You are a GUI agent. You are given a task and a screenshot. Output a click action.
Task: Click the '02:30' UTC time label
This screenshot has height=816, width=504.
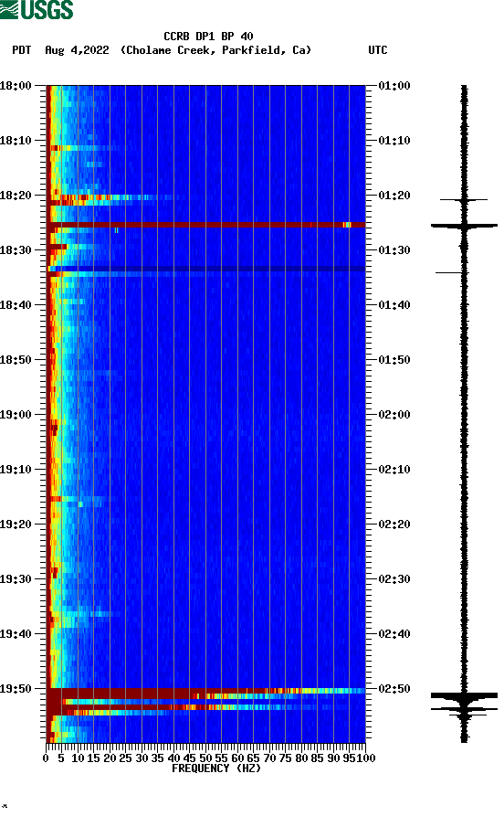tap(394, 579)
